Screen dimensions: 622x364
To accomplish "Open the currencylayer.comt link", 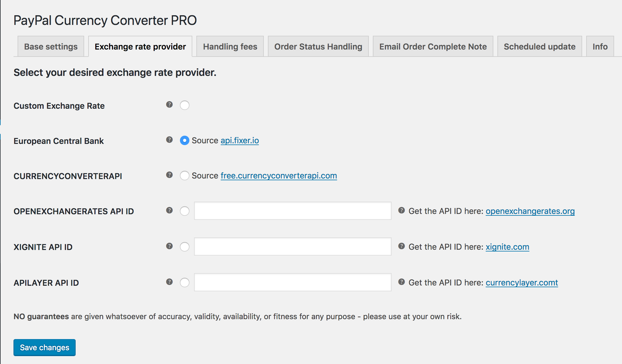I will (x=522, y=283).
